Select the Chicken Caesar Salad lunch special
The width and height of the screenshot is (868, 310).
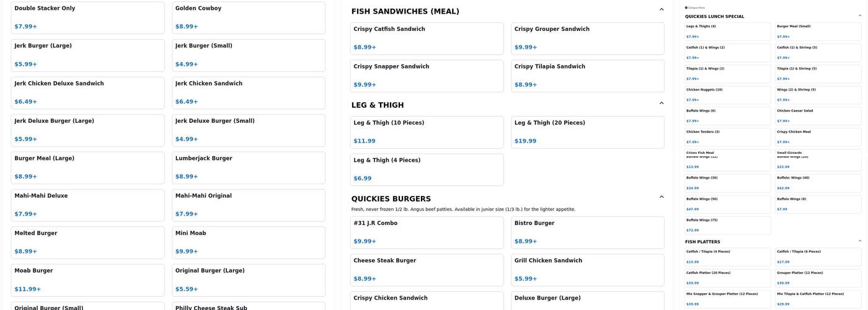point(818,115)
